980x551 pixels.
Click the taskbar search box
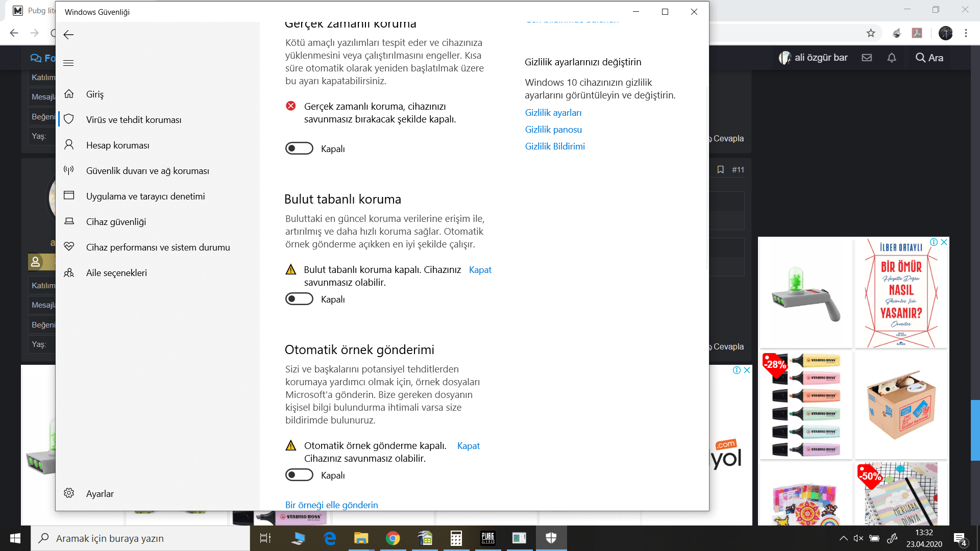click(x=140, y=538)
